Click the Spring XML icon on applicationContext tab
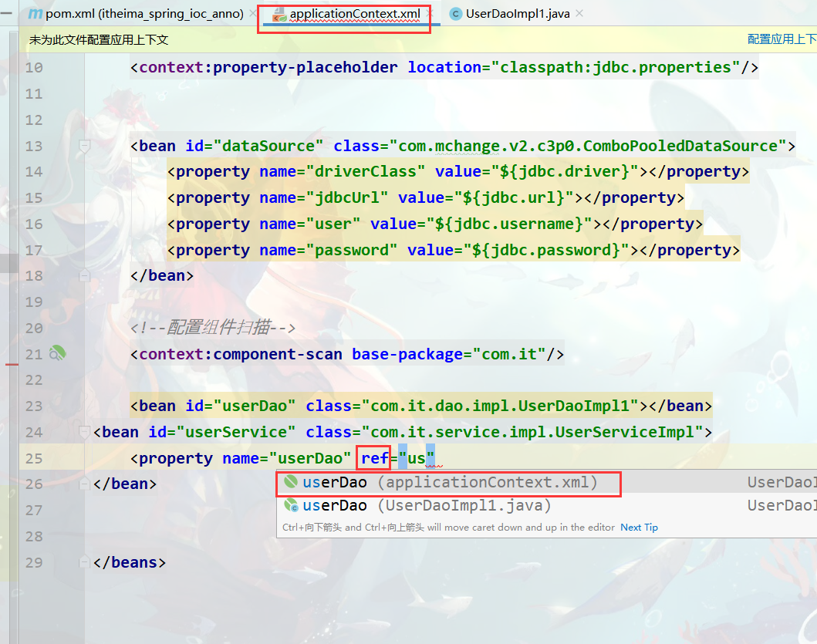817x644 pixels. (279, 14)
